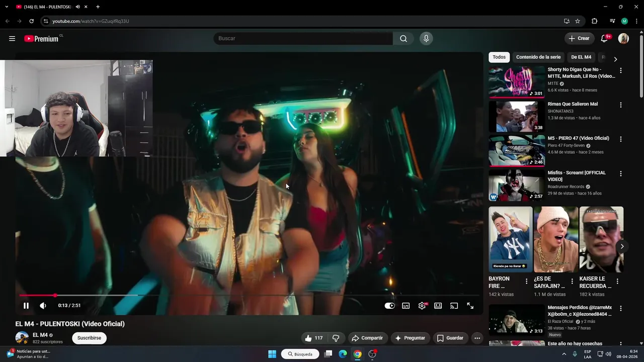Screen dimensions: 644x362
Task: Share the video via Compartir
Action: (x=367, y=338)
